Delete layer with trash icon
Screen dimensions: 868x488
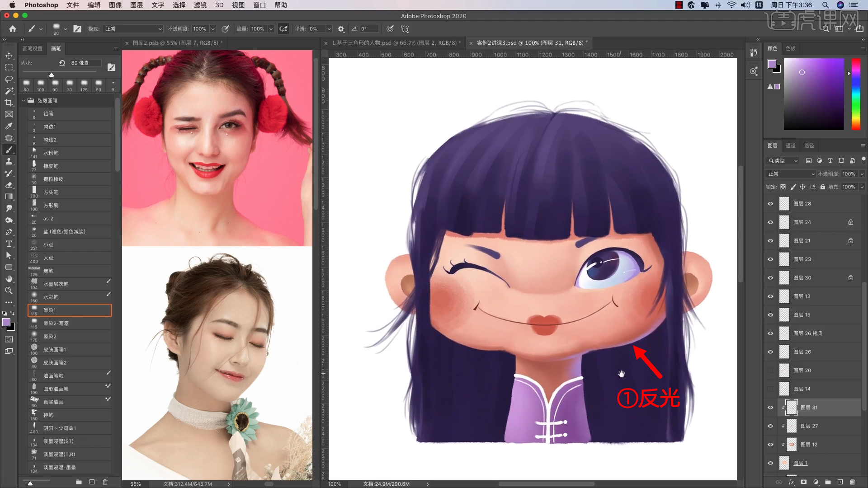[x=853, y=482]
